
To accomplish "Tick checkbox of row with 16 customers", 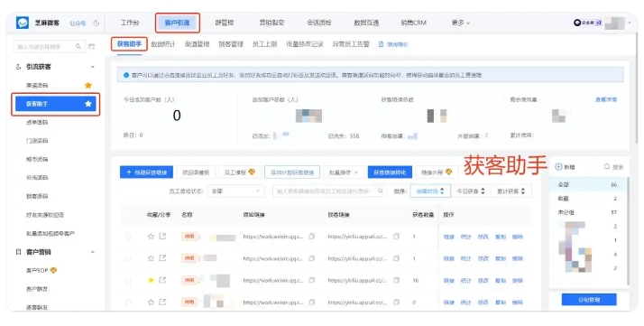I will pyautogui.click(x=128, y=280).
